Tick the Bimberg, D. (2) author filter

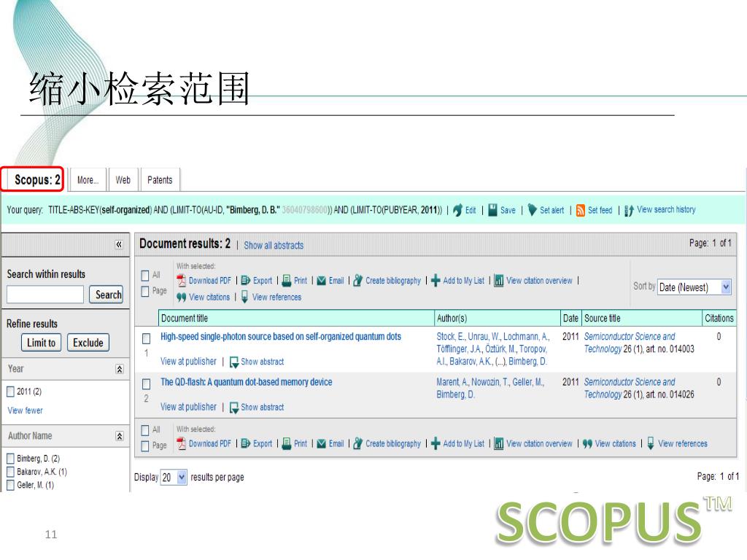10,459
